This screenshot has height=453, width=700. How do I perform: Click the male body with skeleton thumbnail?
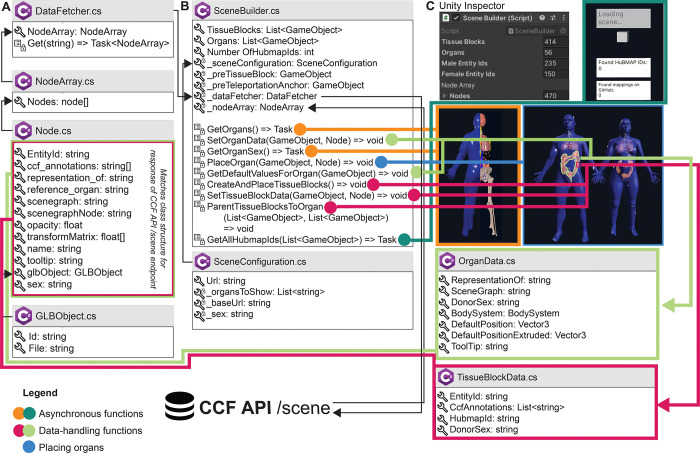tap(478, 175)
